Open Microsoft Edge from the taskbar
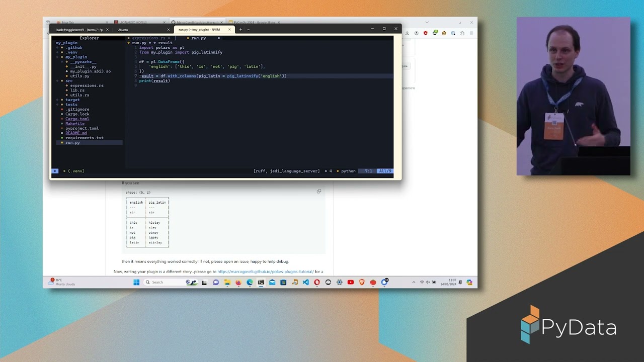 (x=250, y=282)
